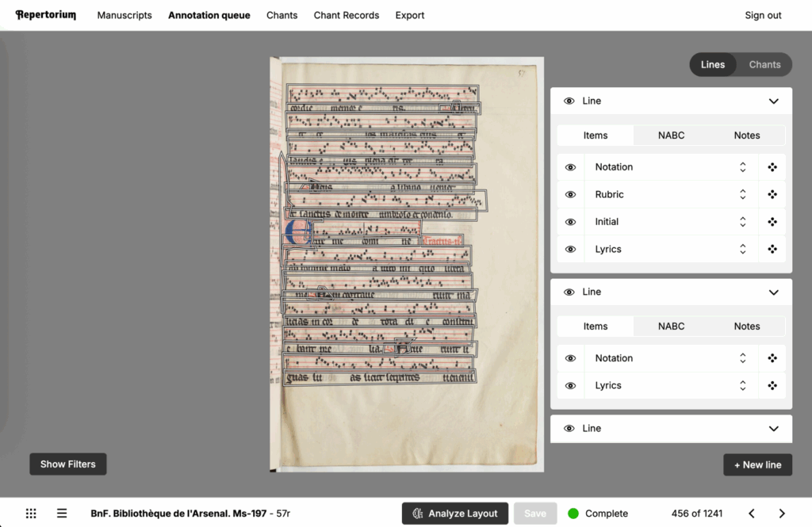Click the move handle for first Notation item
The image size is (812, 527).
[x=772, y=167]
